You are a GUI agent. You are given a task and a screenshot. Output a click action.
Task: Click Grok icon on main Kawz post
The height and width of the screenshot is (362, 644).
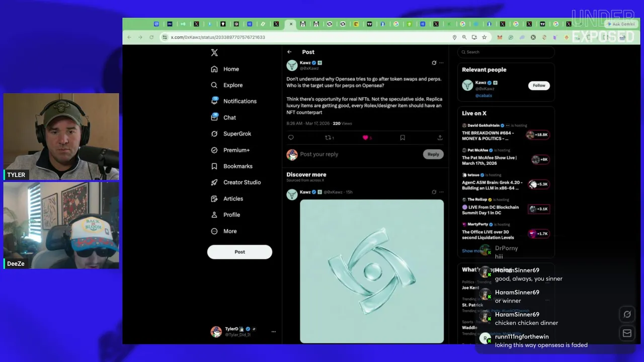[434, 63]
